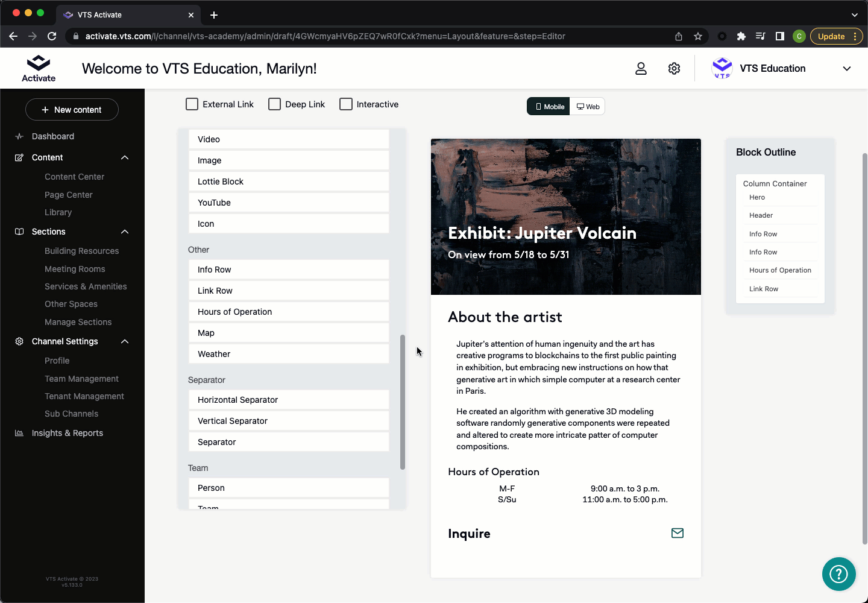Image resolution: width=868 pixels, height=603 pixels.
Task: Select Column Container in Block Outline
Action: (x=775, y=183)
